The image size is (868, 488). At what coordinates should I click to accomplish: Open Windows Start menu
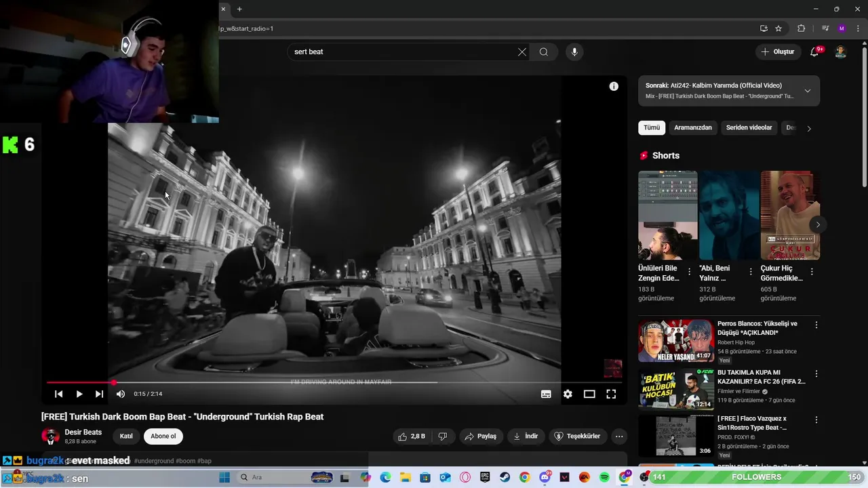coord(224,478)
